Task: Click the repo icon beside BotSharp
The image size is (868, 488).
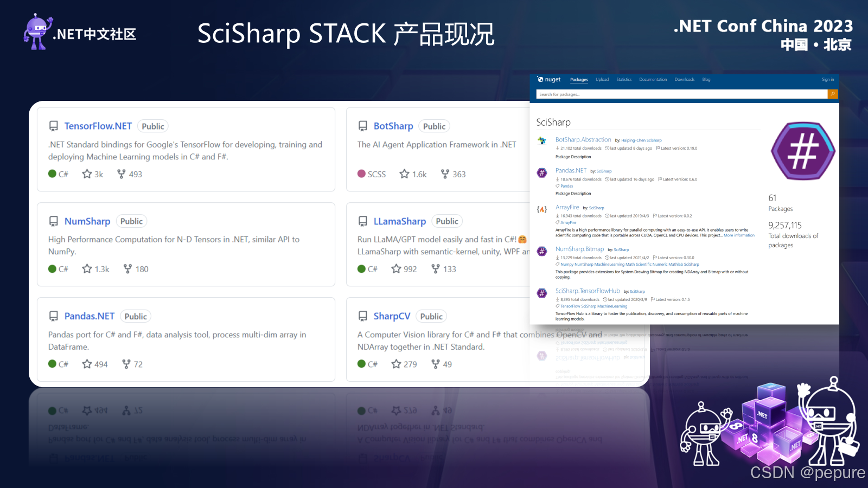Action: click(363, 126)
